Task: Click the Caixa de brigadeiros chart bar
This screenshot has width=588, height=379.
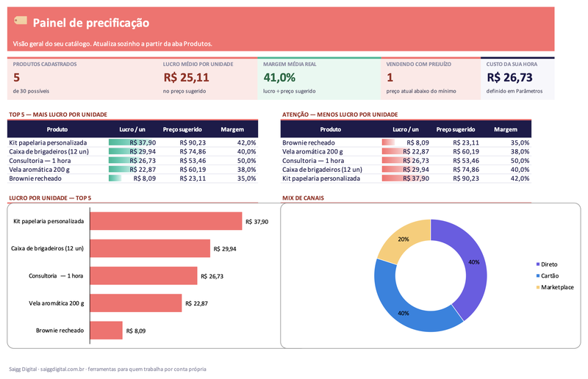Action: 150,248
